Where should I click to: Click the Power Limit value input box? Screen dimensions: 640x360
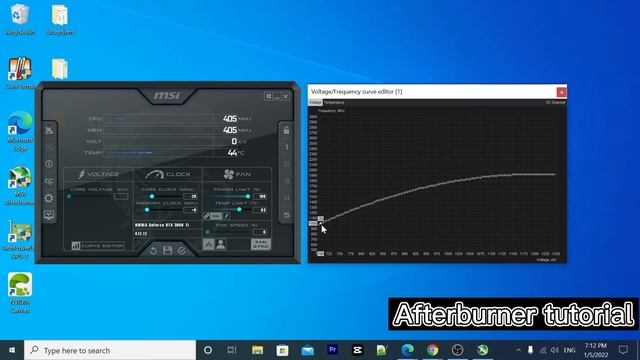click(x=260, y=196)
